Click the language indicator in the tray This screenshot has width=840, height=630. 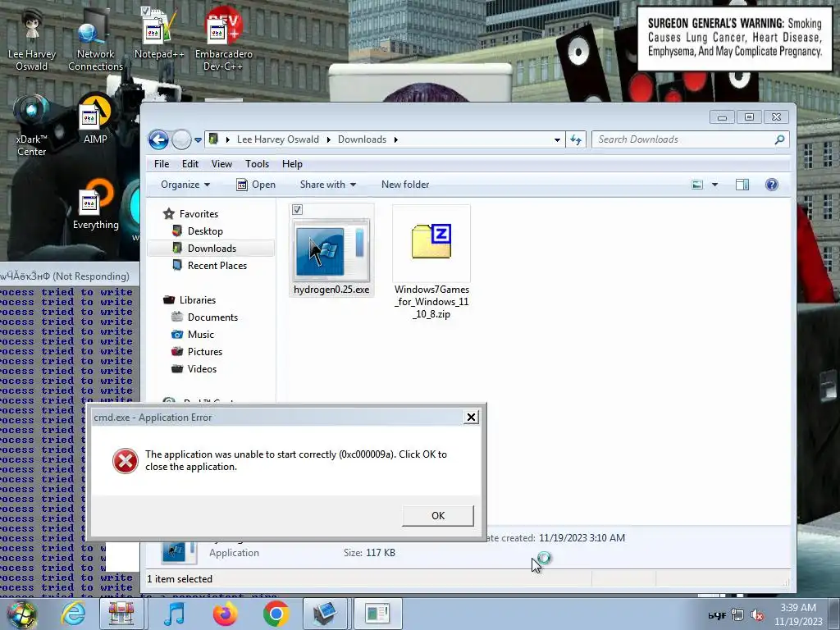click(717, 615)
